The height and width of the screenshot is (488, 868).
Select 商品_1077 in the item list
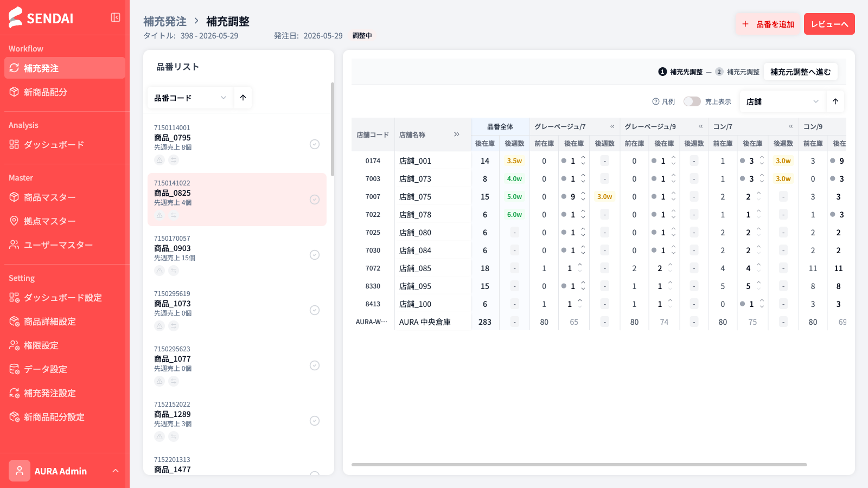coord(237,365)
